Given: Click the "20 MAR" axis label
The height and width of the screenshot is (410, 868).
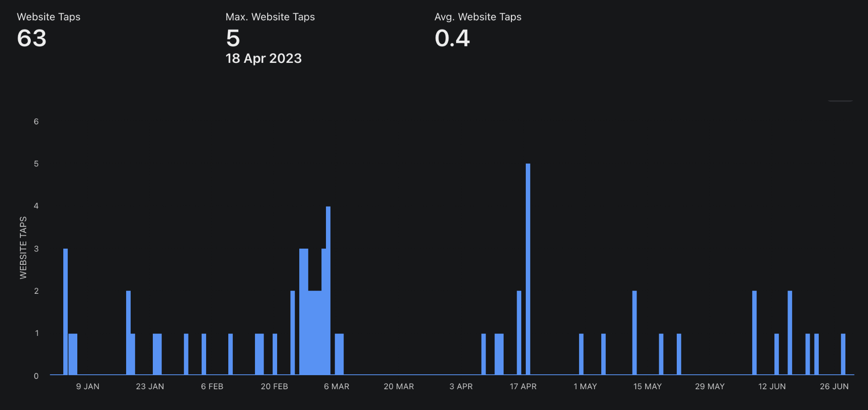Looking at the screenshot, I should pos(399,386).
